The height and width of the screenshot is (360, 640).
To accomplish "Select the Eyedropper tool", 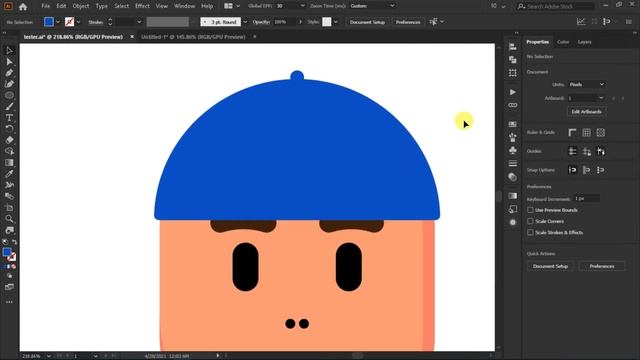I will (9, 174).
